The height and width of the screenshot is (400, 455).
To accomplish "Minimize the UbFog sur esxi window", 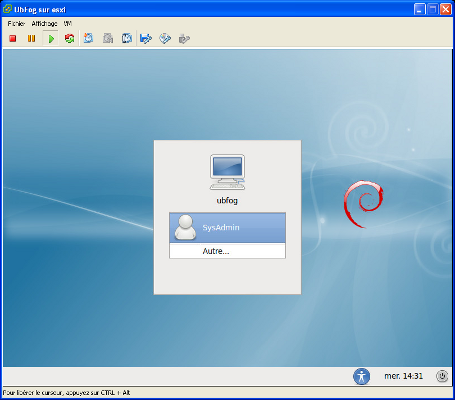I will point(420,9).
